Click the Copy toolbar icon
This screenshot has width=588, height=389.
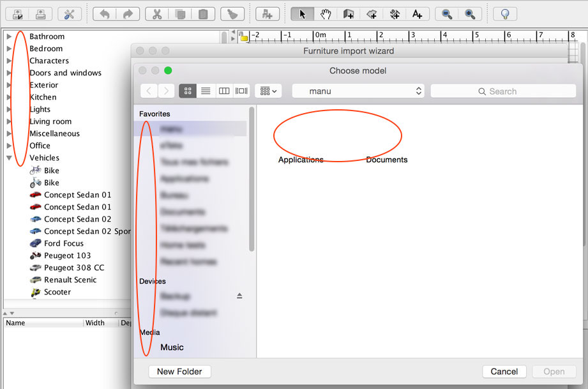coord(180,14)
